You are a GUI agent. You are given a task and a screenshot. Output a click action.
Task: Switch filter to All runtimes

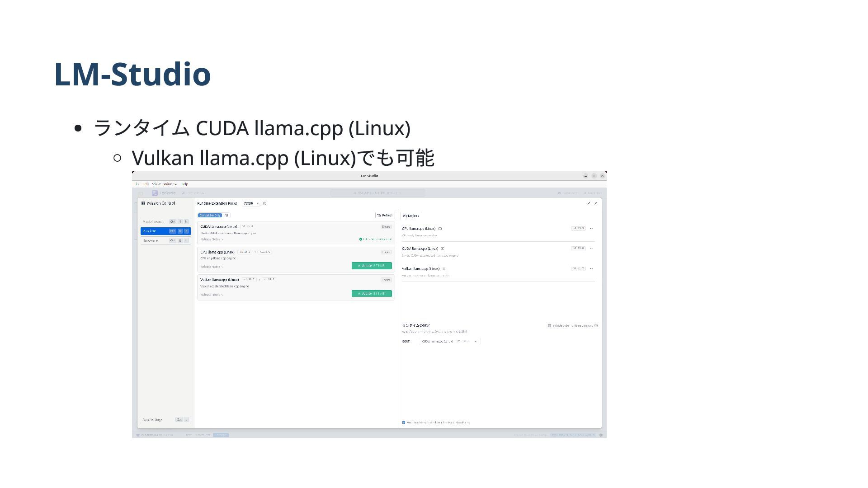click(226, 216)
